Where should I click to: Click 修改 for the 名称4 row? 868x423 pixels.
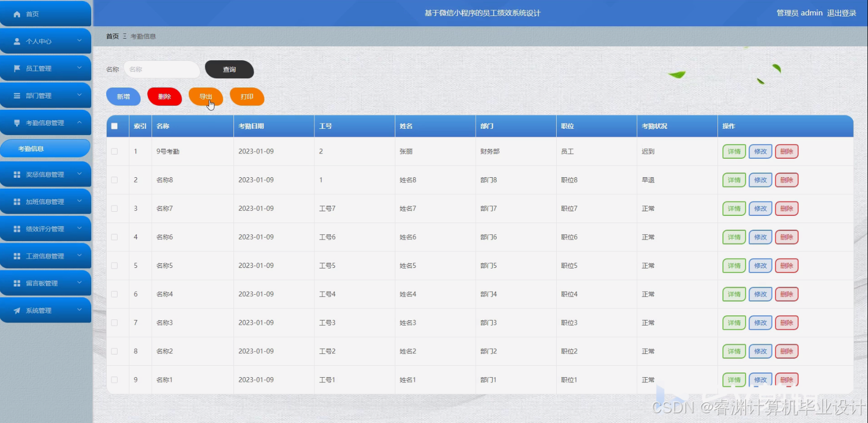click(760, 294)
